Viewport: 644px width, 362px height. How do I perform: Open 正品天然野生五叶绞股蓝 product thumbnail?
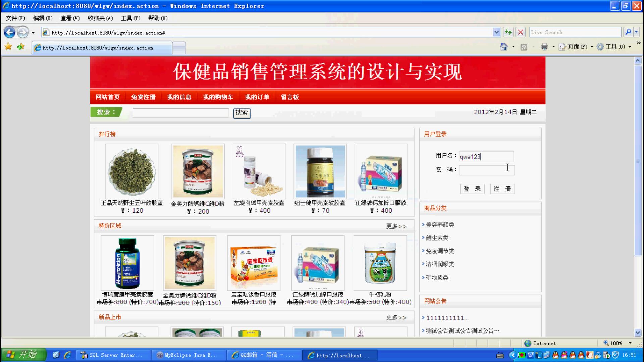131,172
